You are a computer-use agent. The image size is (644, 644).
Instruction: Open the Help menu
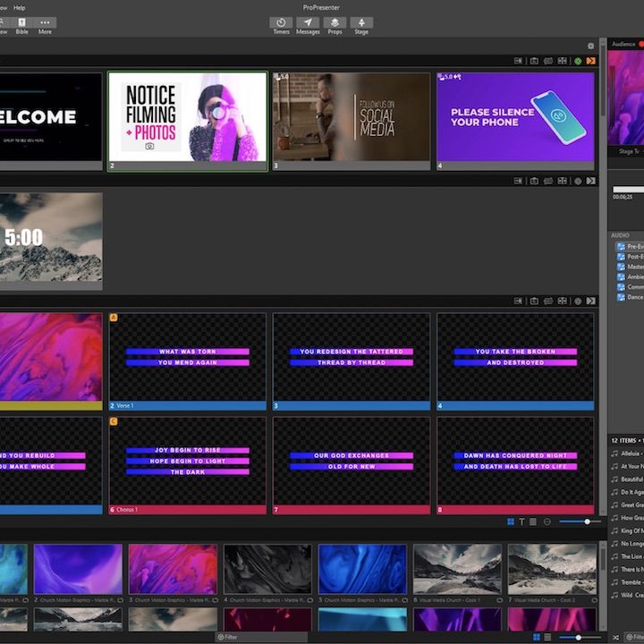click(20, 7)
